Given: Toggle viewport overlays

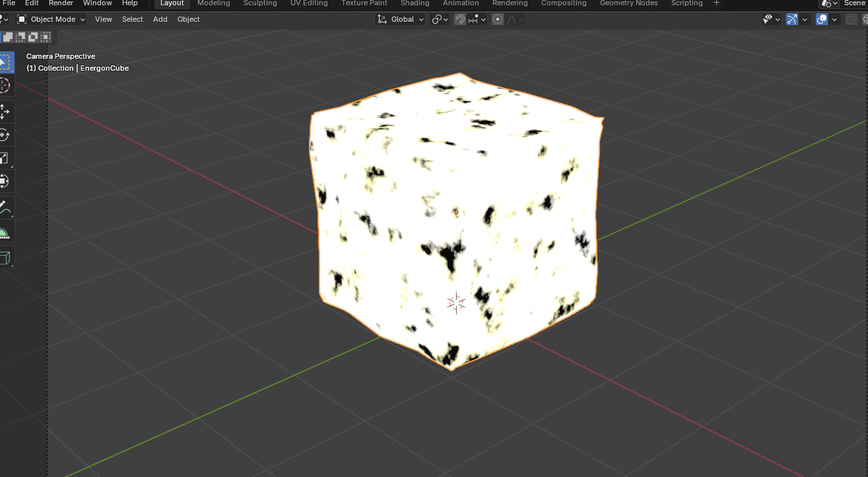Looking at the screenshot, I should click(x=822, y=19).
